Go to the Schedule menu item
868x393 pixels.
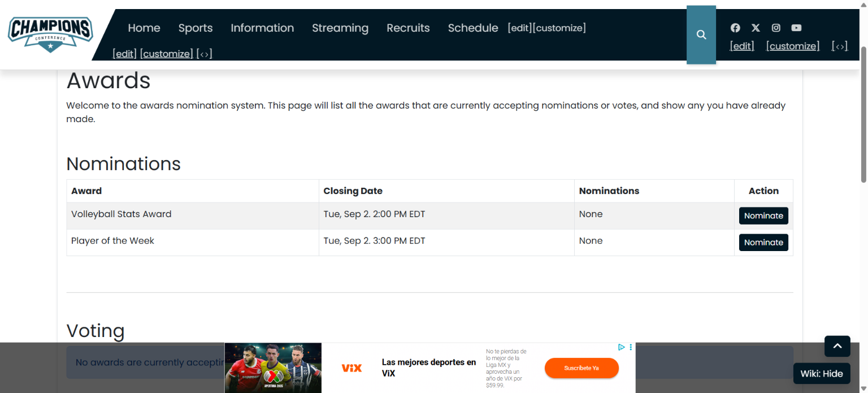473,28
